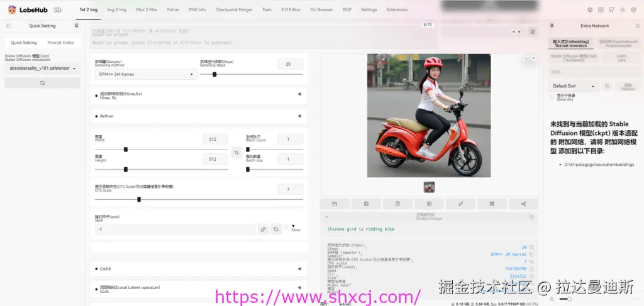
Task: Open the output images folder
Action: coord(335,204)
